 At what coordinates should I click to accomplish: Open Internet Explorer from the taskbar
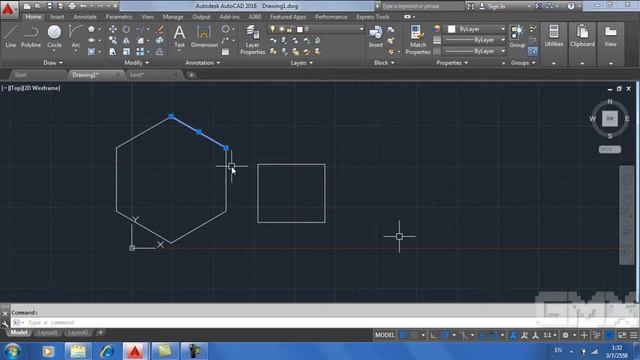point(107,351)
